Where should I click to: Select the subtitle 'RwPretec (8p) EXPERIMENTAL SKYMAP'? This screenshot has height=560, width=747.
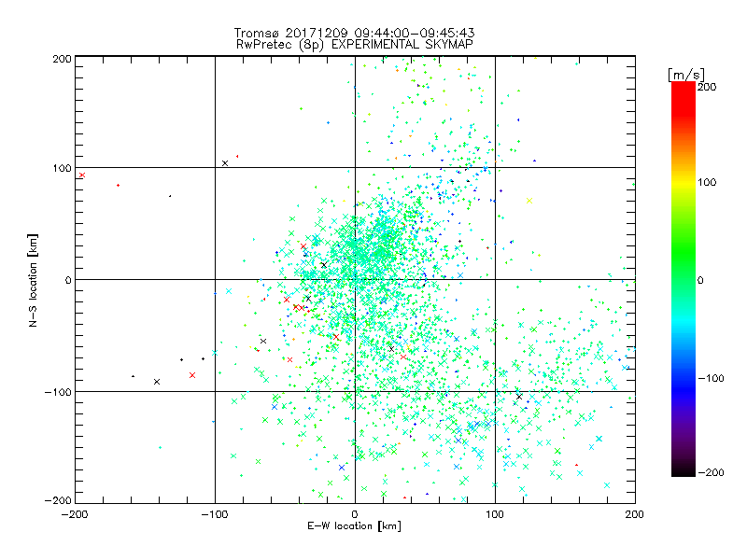coord(355,45)
